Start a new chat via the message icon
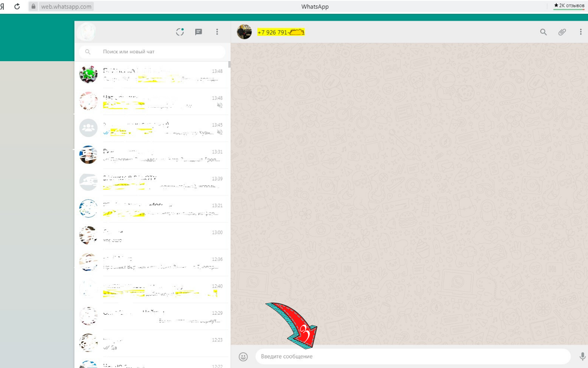The height and width of the screenshot is (368, 588). tap(198, 32)
